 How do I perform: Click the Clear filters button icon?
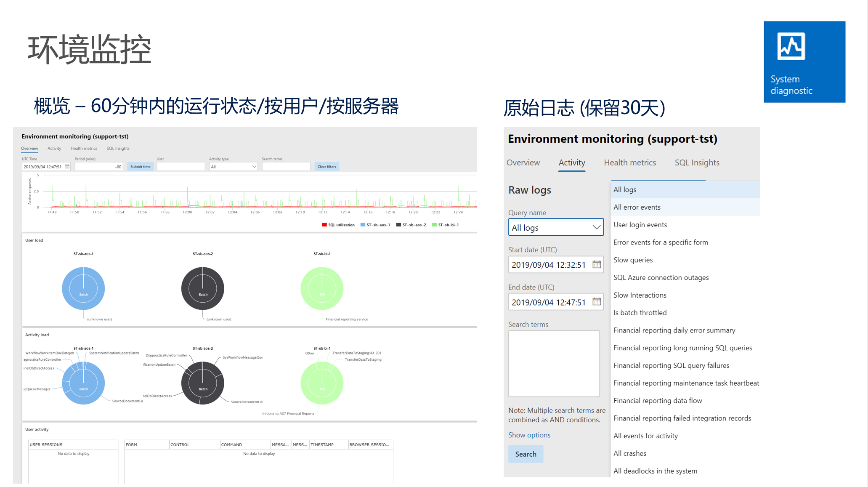(326, 166)
